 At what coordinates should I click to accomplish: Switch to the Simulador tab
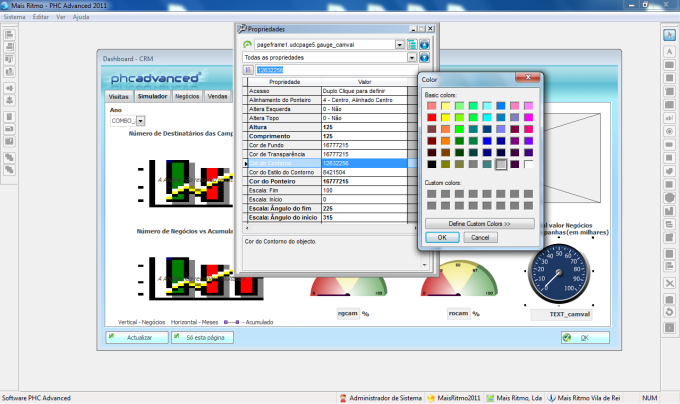pos(153,96)
